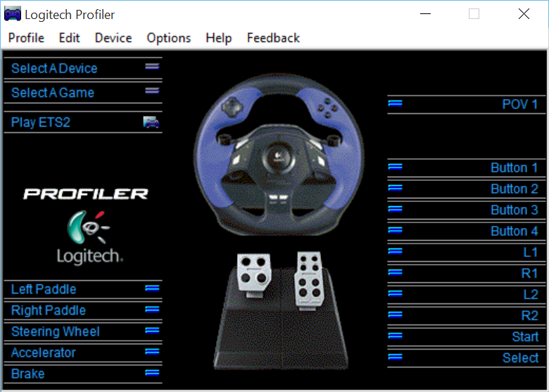Click the steering wheel image
This screenshot has width=549, height=392.
[x=279, y=154]
